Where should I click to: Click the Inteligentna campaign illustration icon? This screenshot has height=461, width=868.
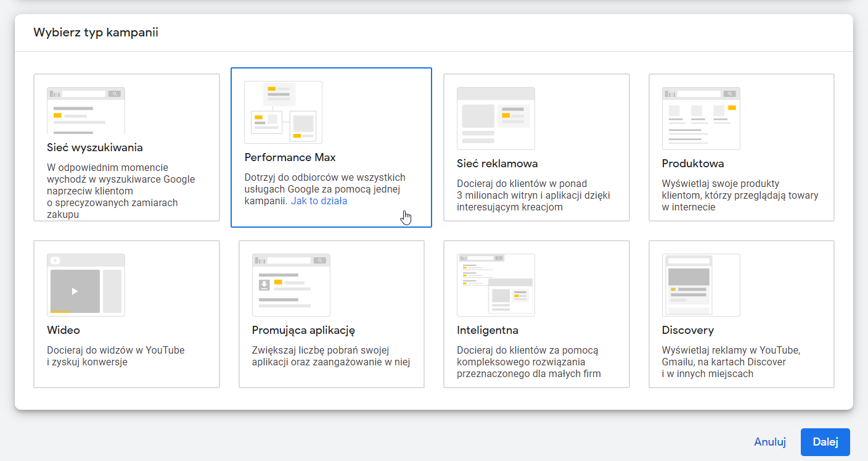pos(496,285)
